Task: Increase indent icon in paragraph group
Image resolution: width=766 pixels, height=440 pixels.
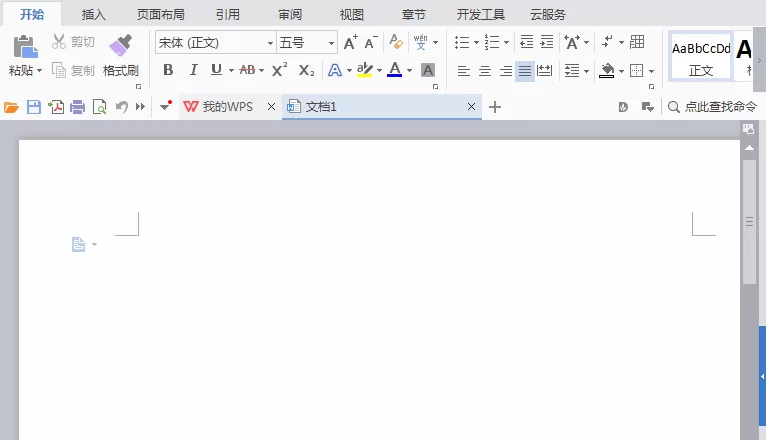Action: click(x=547, y=42)
